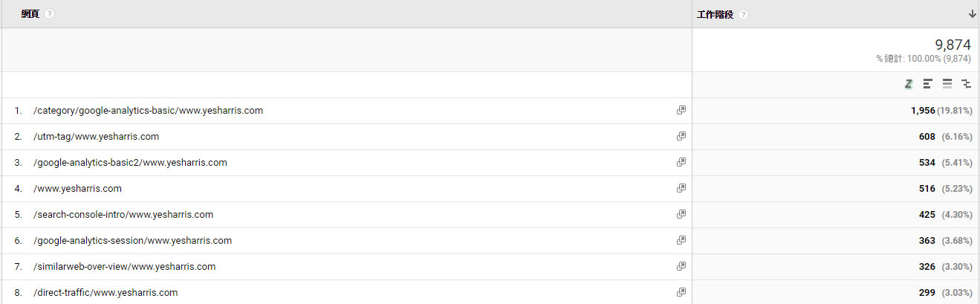Click help icon next to 網頁 header
The width and height of the screenshot is (980, 304).
(x=50, y=14)
